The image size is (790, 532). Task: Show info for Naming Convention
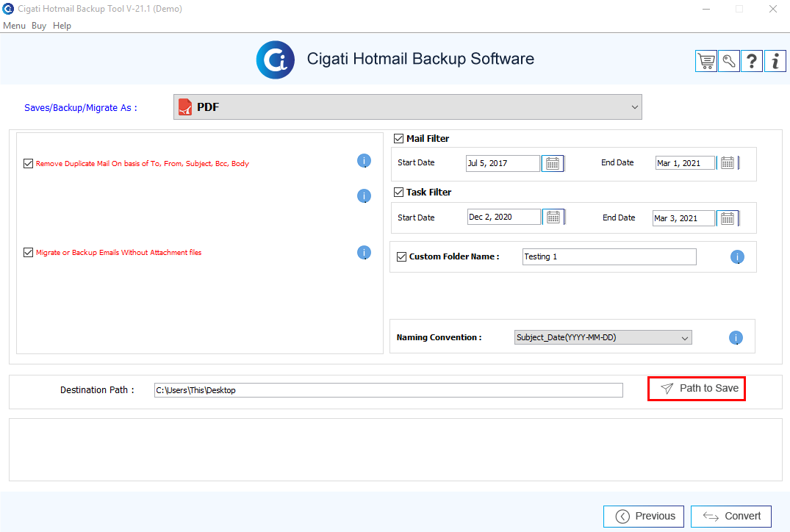[736, 337]
